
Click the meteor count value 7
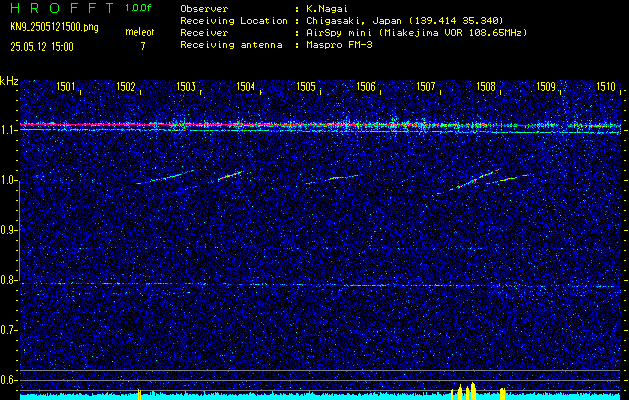(143, 47)
